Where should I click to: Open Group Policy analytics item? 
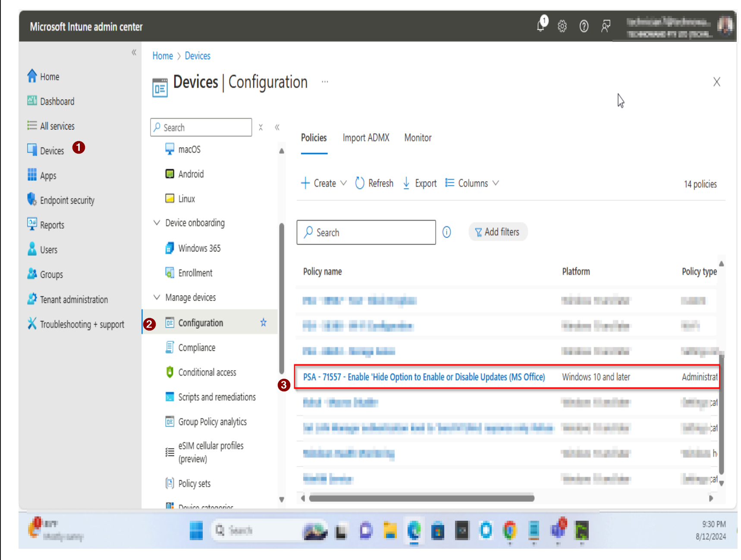206,422
